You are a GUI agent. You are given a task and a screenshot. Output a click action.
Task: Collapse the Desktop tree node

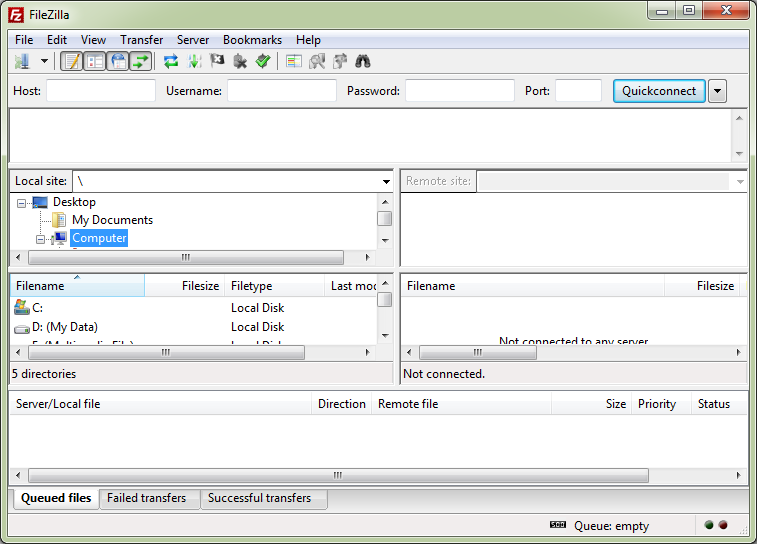(x=21, y=203)
